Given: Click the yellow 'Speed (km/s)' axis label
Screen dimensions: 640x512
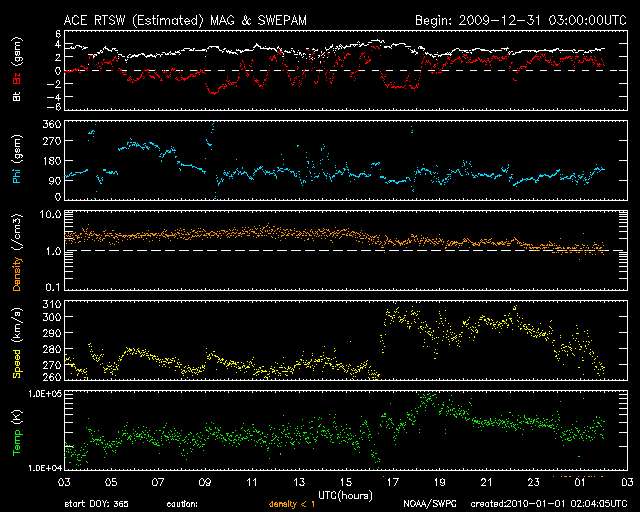Looking at the screenshot, I should (x=17, y=343).
